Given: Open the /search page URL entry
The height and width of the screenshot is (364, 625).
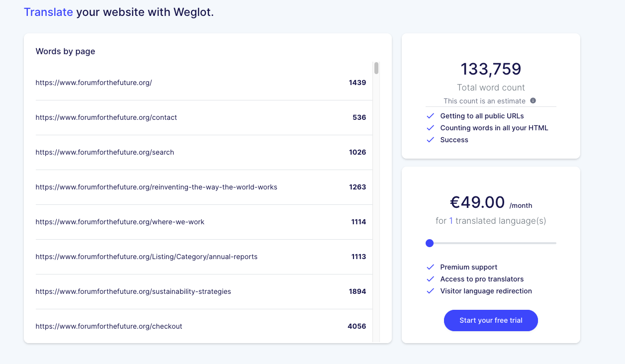Looking at the screenshot, I should [x=104, y=152].
